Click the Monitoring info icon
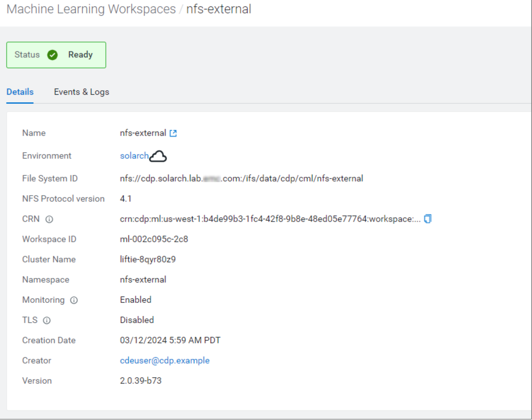 pyautogui.click(x=74, y=300)
